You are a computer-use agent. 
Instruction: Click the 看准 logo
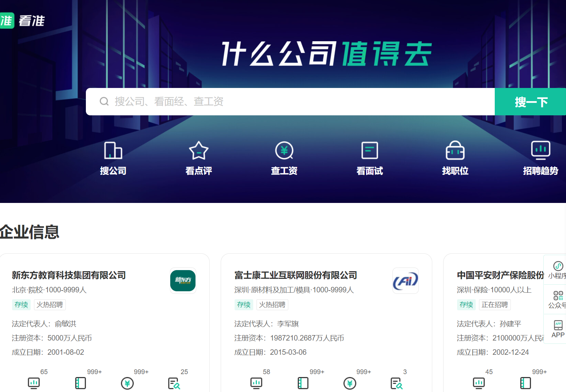(x=23, y=20)
